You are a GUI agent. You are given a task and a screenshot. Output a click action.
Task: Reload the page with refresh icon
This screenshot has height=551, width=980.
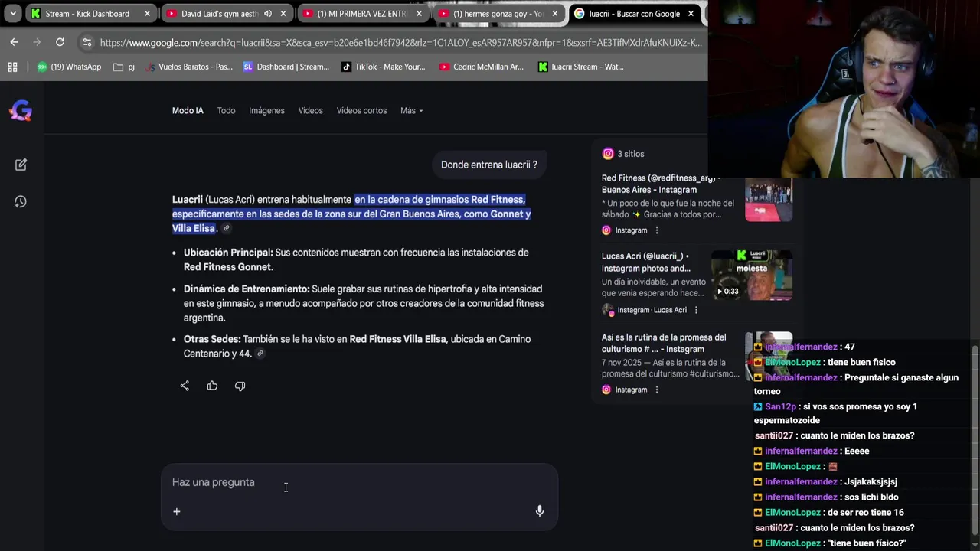coord(60,42)
